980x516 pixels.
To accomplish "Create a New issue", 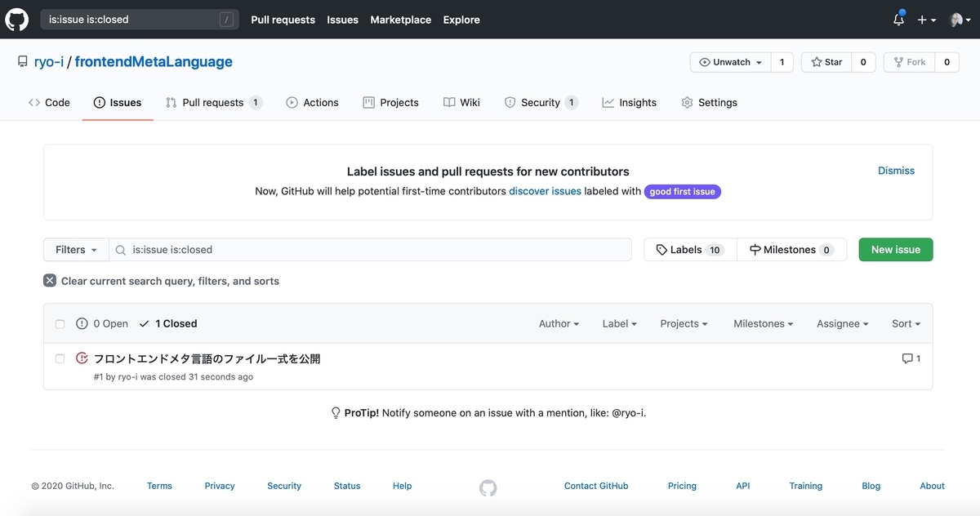I will [x=896, y=250].
